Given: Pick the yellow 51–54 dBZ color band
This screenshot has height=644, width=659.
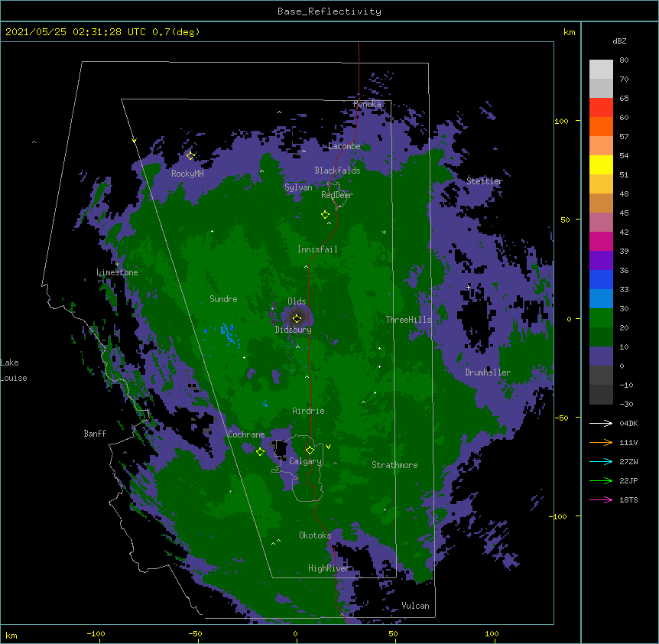Looking at the screenshot, I should click(x=601, y=164).
